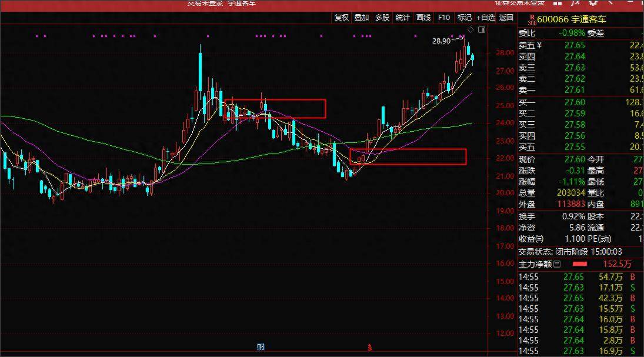Screen dimensions: 644x357
Task: Select the 买五 row at 27.55
Action: [x=580, y=146]
